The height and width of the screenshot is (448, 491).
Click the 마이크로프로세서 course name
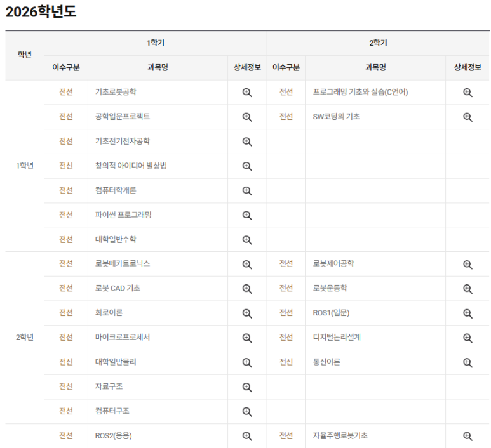[123, 337]
